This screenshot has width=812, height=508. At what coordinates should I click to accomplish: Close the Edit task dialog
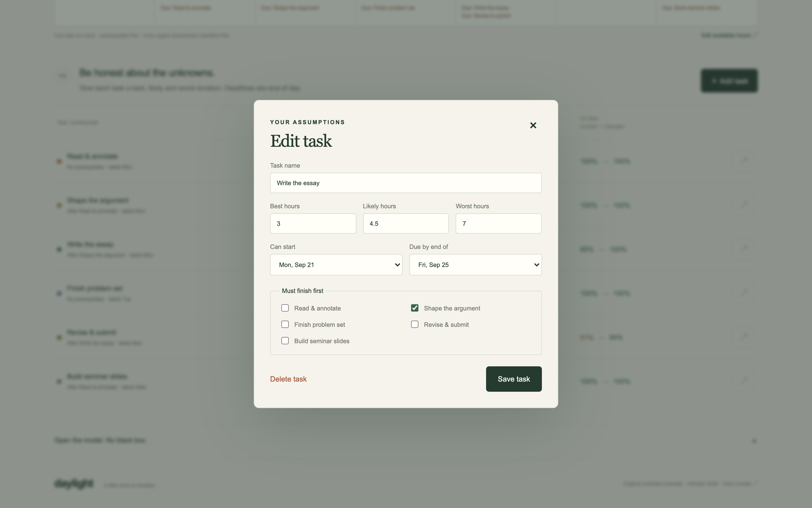[533, 125]
